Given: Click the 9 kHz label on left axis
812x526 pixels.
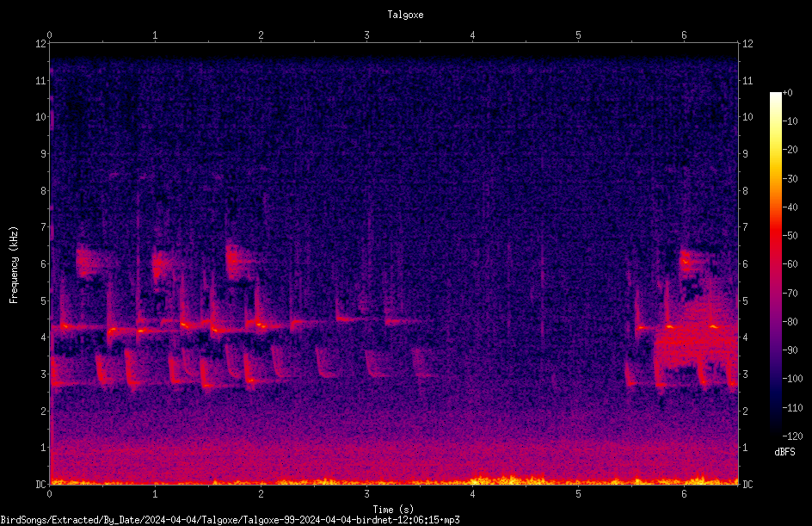Looking at the screenshot, I should coord(44,154).
